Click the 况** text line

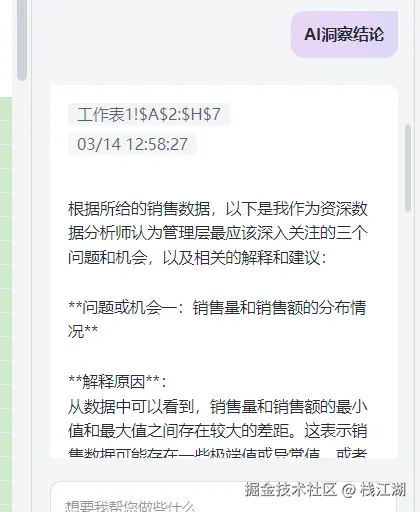[x=83, y=331]
